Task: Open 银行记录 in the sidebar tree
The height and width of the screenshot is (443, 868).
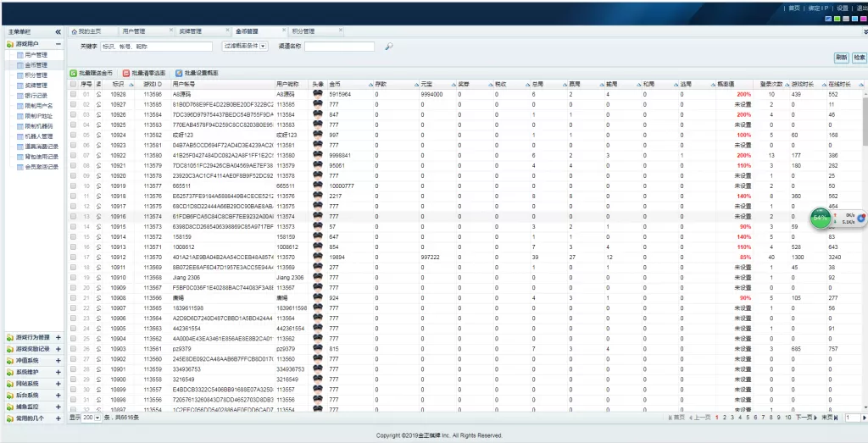Action: (x=36, y=96)
